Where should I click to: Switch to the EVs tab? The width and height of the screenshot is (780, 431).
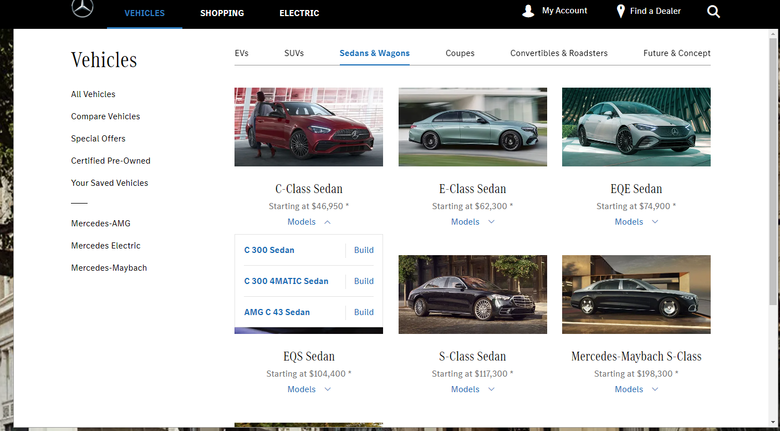(241, 53)
